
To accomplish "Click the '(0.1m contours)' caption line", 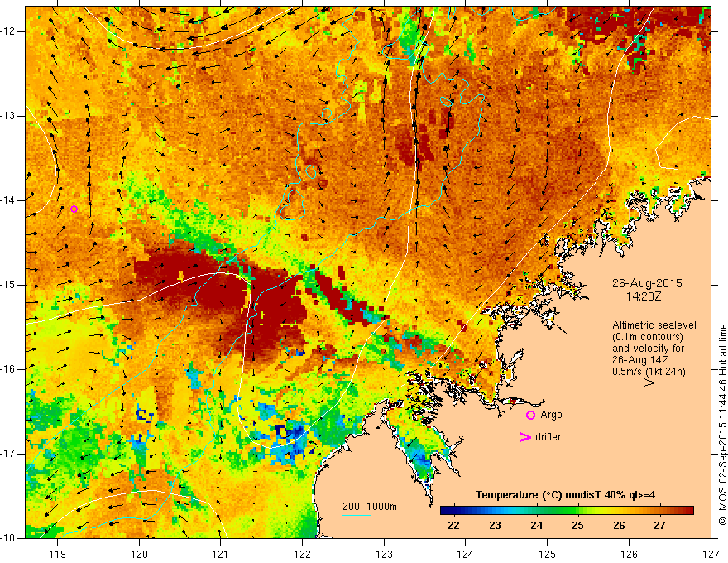I will click(x=648, y=337).
